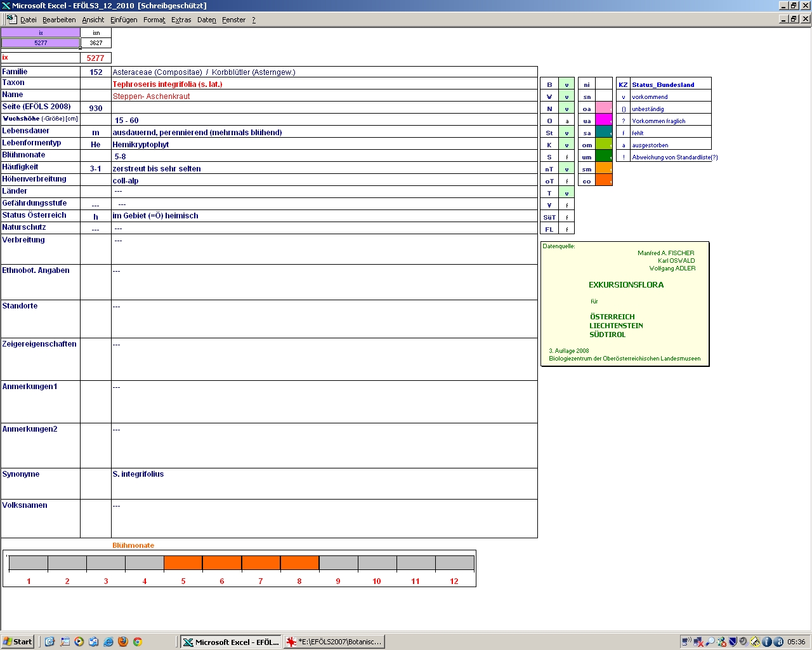
Task: Click the grey month 1 bloom bar
Action: point(29,562)
